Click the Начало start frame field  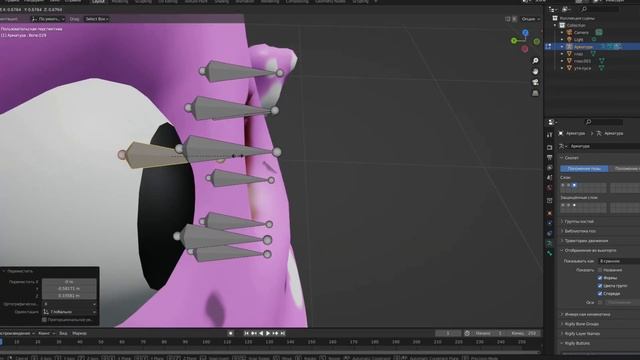[488, 333]
